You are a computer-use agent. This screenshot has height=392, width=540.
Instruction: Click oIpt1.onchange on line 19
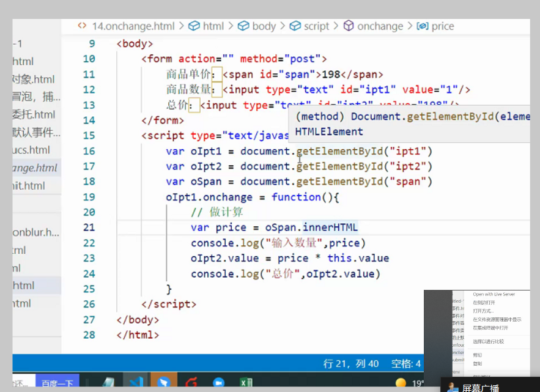209,197
